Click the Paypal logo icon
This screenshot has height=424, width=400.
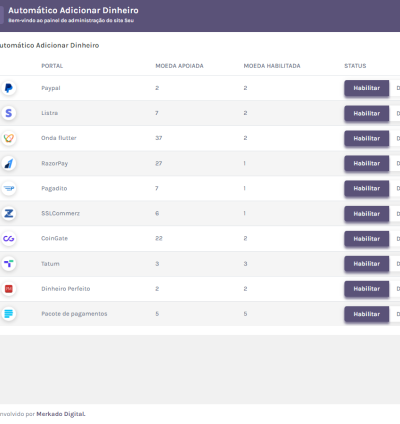[9, 88]
